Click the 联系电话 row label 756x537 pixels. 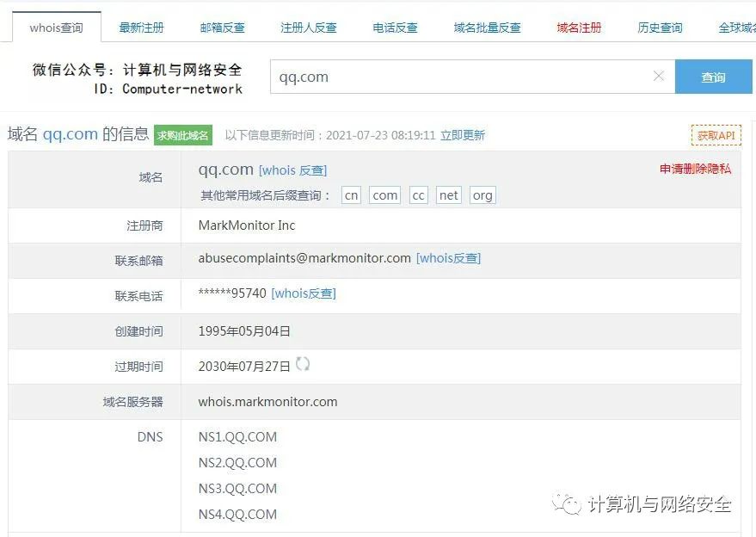138,296
